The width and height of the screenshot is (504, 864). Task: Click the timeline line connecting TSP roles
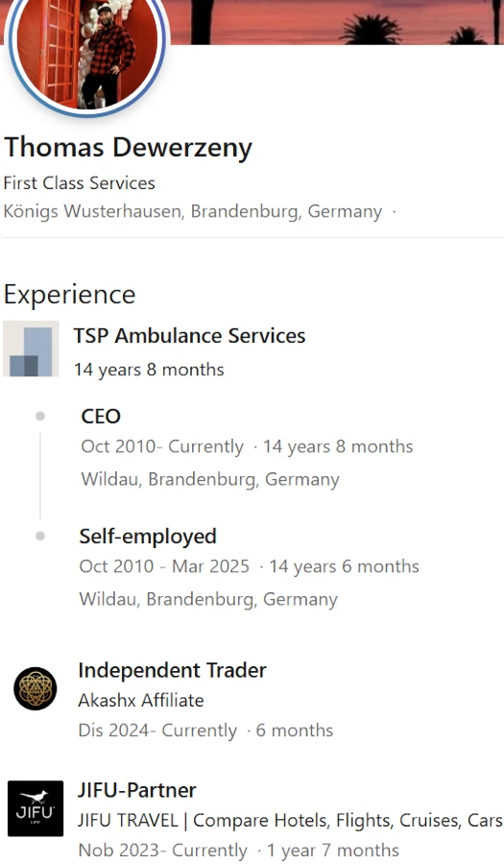[x=40, y=476]
